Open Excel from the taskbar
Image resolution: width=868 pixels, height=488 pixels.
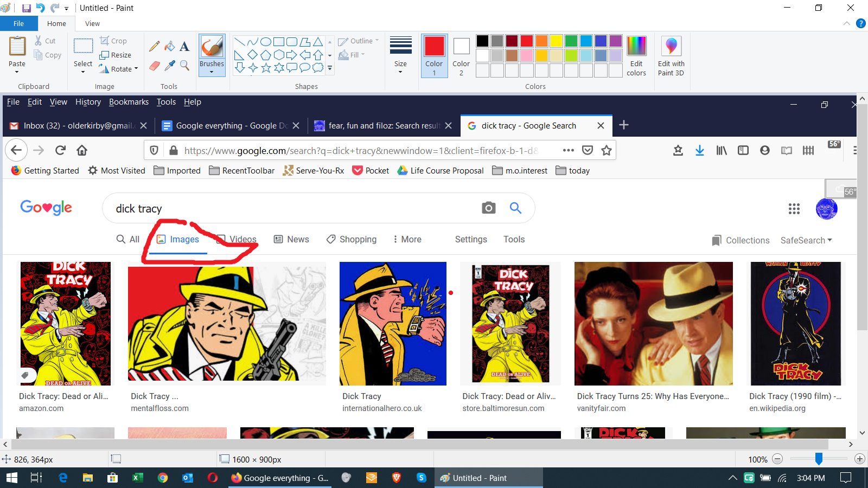tap(138, 478)
